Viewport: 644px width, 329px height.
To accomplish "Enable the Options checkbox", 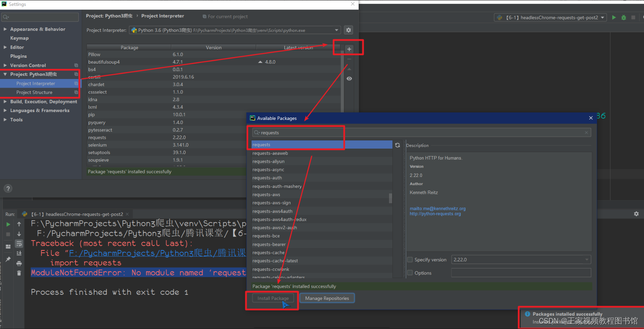I will (410, 273).
